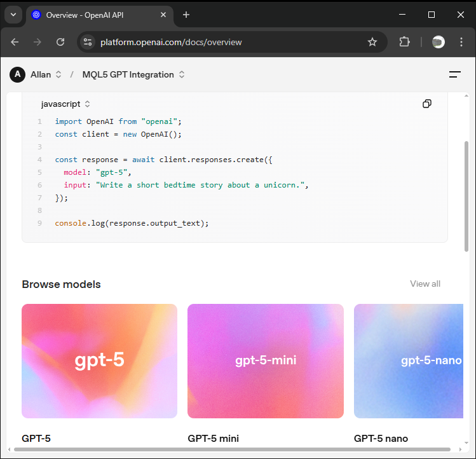Change the javascript code language selector

(x=65, y=104)
